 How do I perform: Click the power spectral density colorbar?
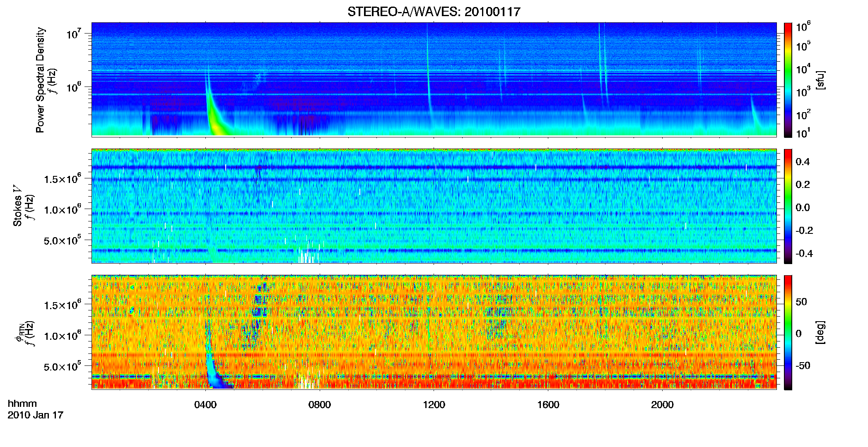788,80
